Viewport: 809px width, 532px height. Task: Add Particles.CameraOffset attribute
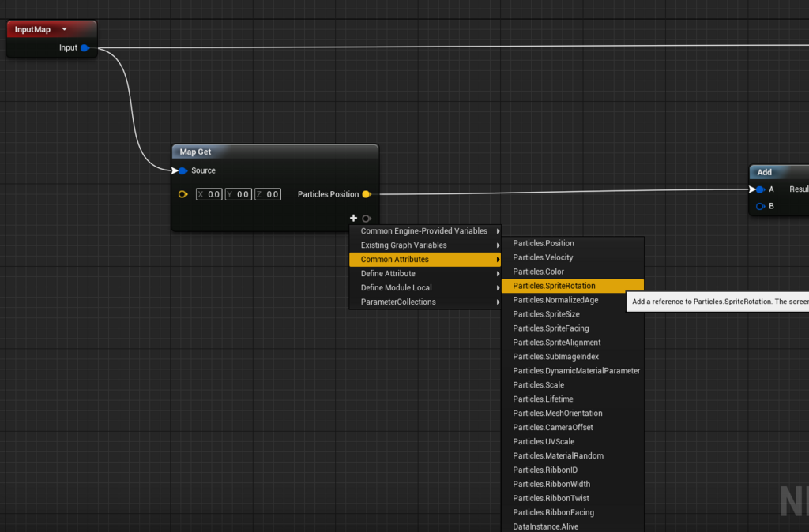(x=573, y=427)
